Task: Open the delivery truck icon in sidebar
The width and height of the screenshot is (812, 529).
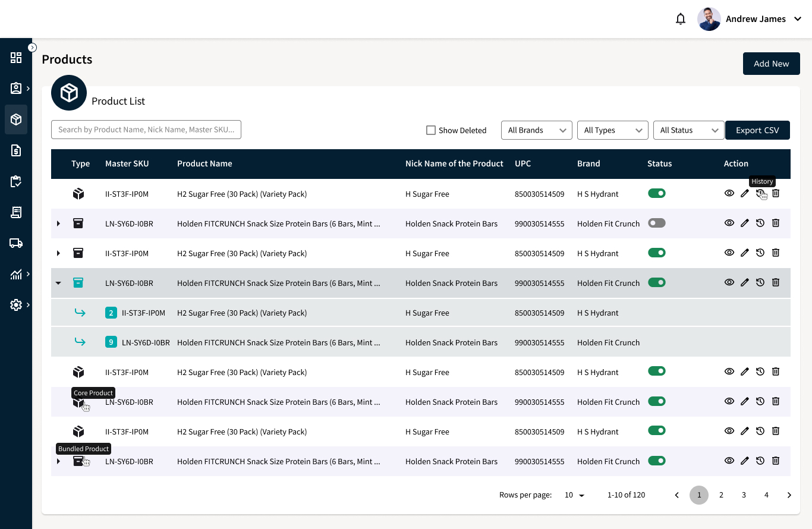Action: (16, 243)
